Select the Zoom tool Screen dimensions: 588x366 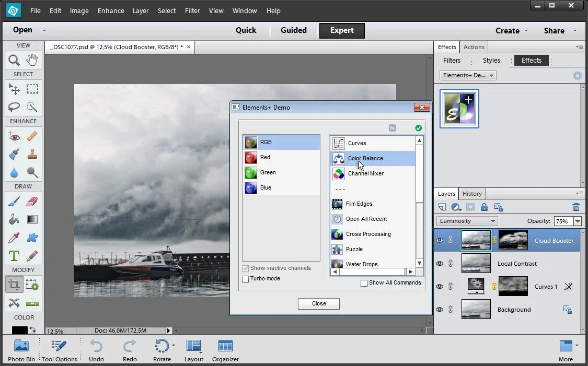coord(13,60)
